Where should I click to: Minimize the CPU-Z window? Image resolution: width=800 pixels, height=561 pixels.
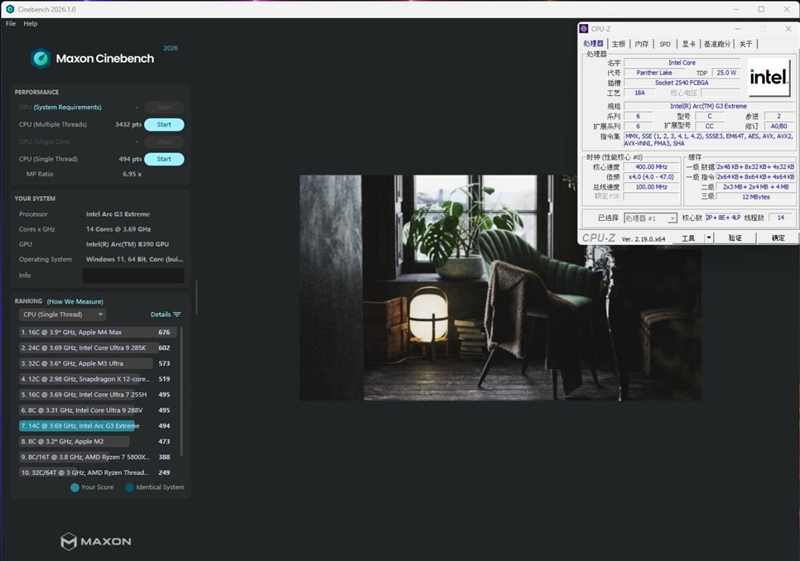point(737,29)
